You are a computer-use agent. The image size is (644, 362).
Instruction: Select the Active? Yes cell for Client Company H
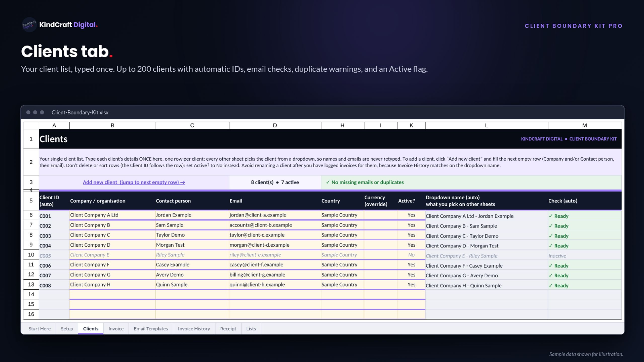tap(411, 285)
